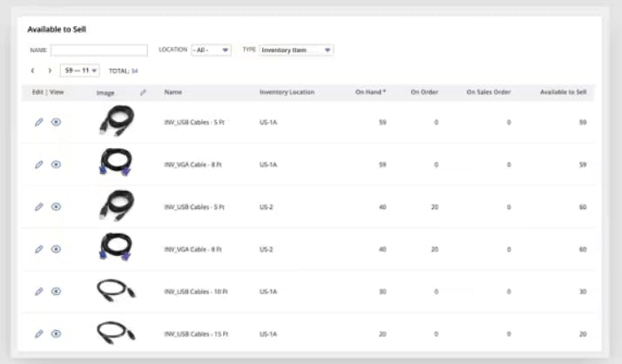This screenshot has height=364, width=622.
Task: Go to the previous page of results
Action: [32, 71]
